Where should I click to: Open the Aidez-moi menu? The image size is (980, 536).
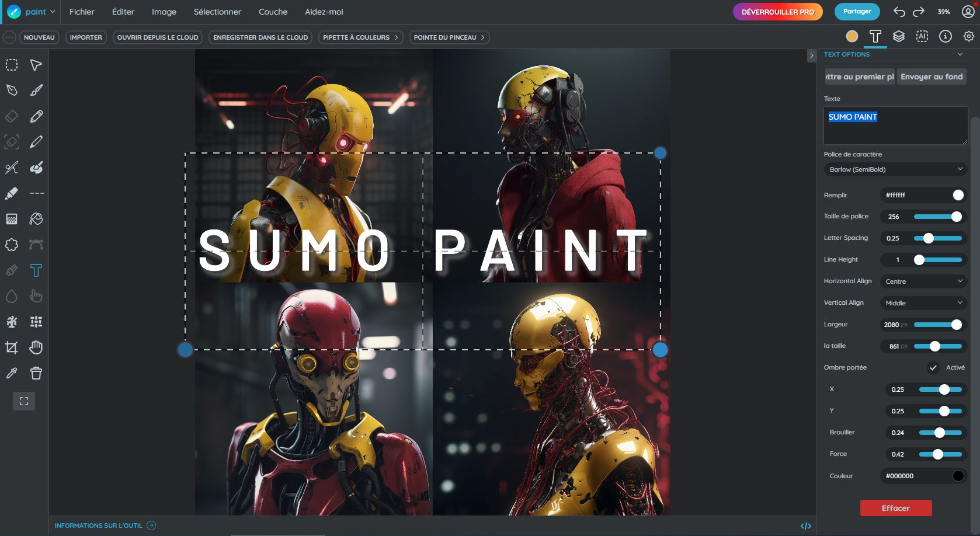(x=324, y=12)
